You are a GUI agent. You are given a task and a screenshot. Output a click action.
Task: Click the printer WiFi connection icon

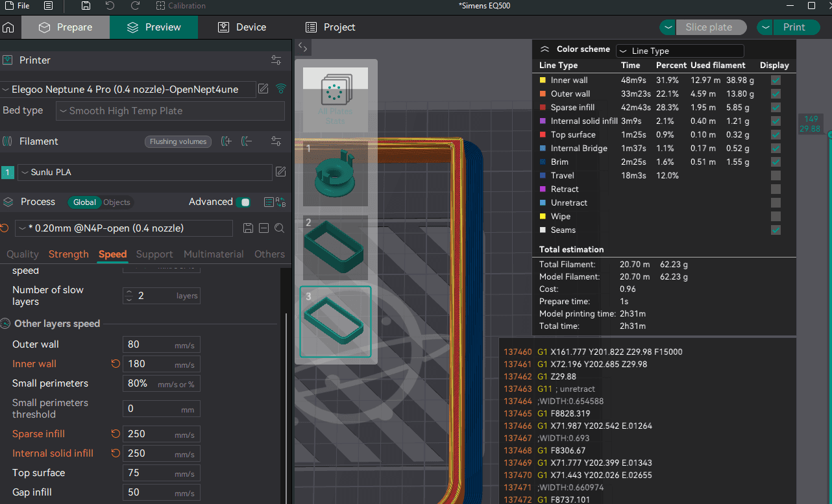(x=281, y=89)
